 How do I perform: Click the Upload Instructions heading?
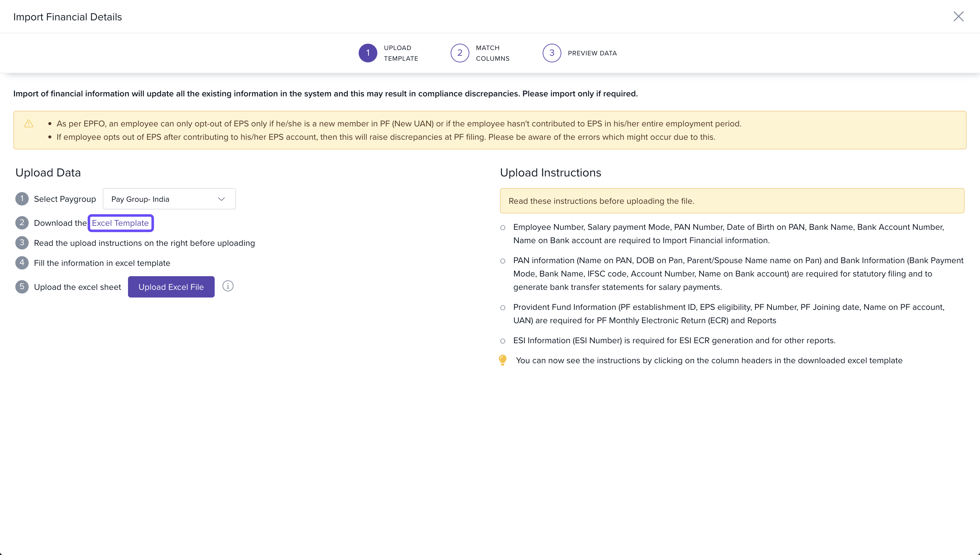click(x=550, y=173)
